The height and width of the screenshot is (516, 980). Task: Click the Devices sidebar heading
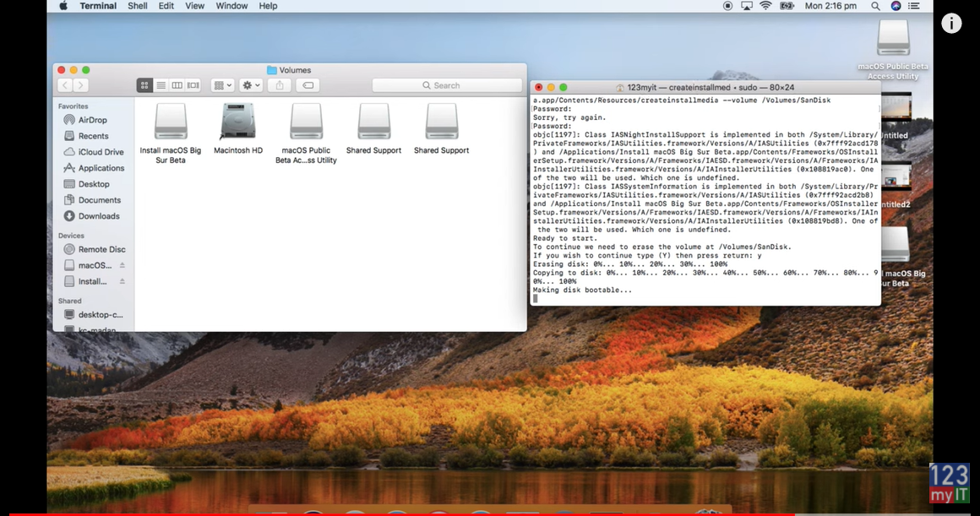point(71,236)
